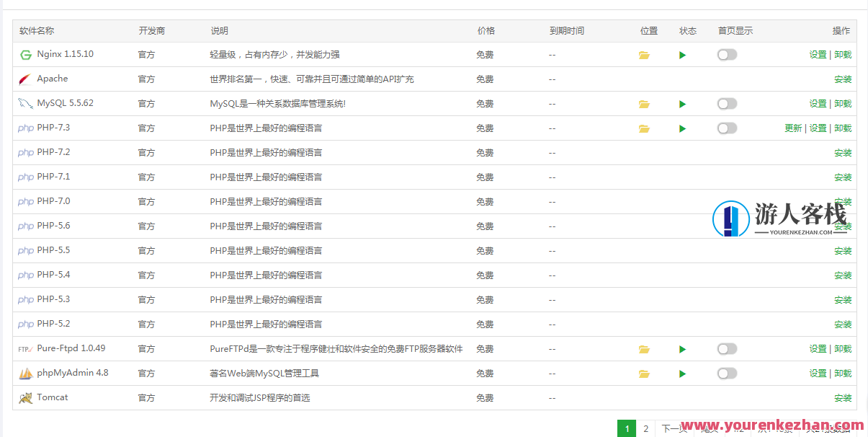Click the Nginx logo icon
Screen dimensions: 868x437
(26, 55)
